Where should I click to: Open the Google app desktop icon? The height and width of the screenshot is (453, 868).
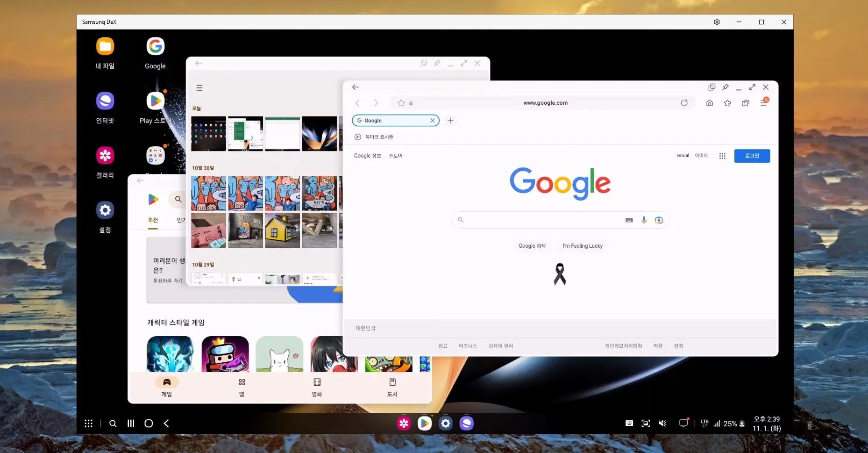point(155,47)
